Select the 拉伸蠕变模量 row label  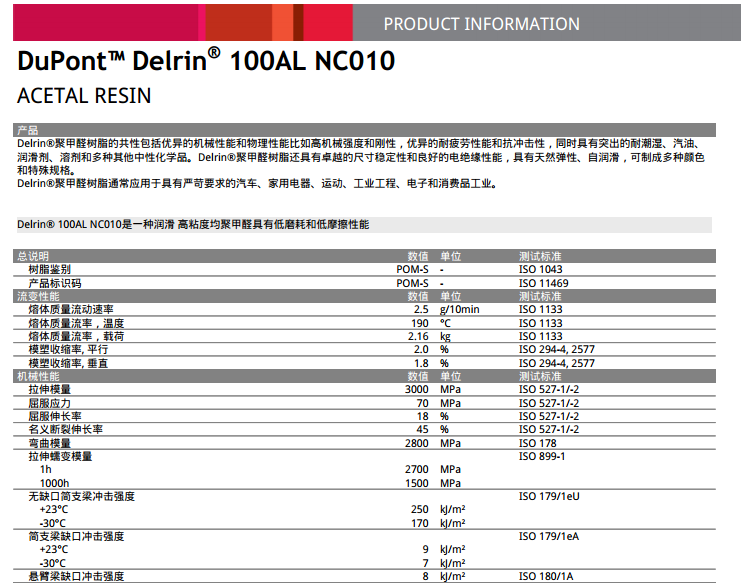[x=60, y=456]
